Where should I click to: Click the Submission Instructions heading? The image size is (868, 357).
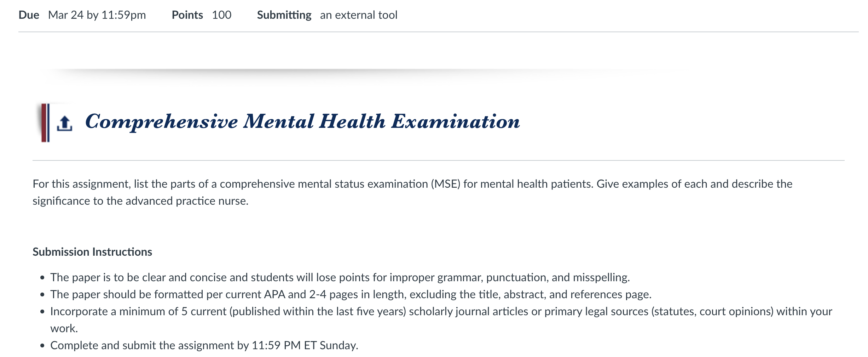(92, 252)
